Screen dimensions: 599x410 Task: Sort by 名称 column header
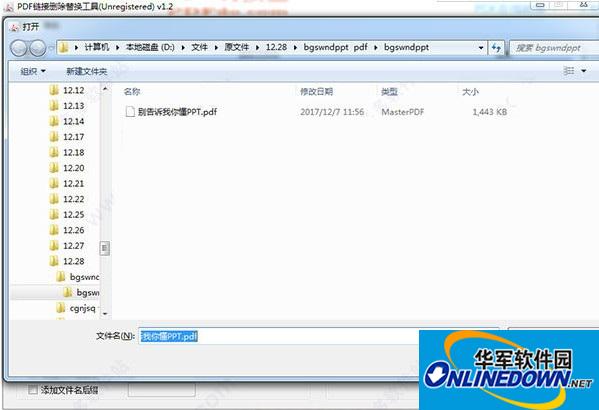(132, 92)
